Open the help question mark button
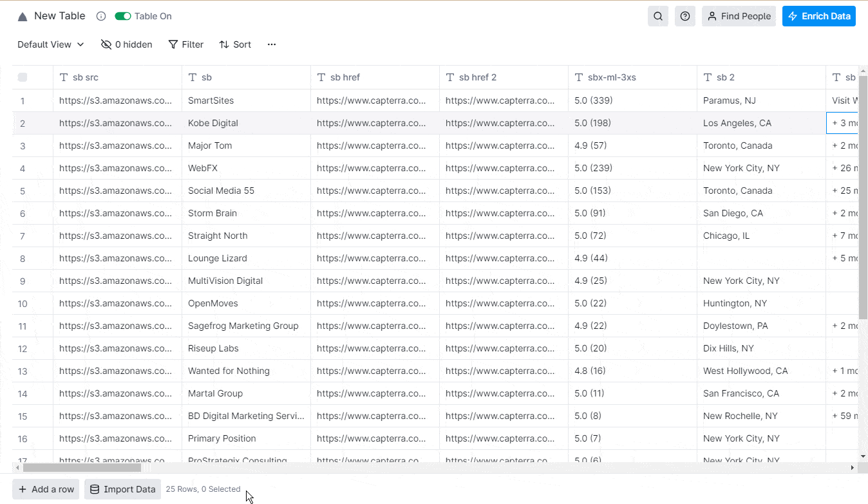868x504 pixels. coord(685,16)
